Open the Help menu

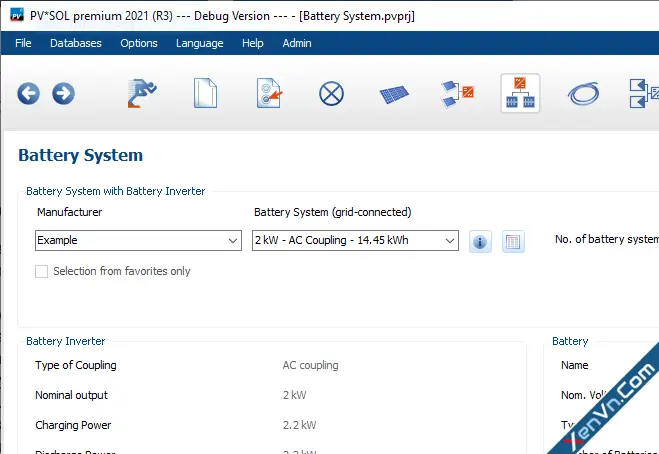253,43
